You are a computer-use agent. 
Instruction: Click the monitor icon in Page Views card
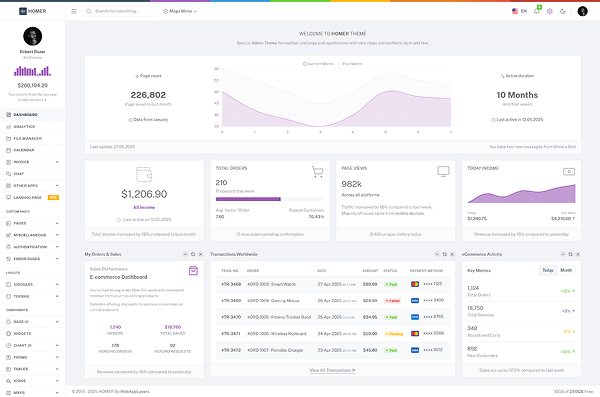443,172
